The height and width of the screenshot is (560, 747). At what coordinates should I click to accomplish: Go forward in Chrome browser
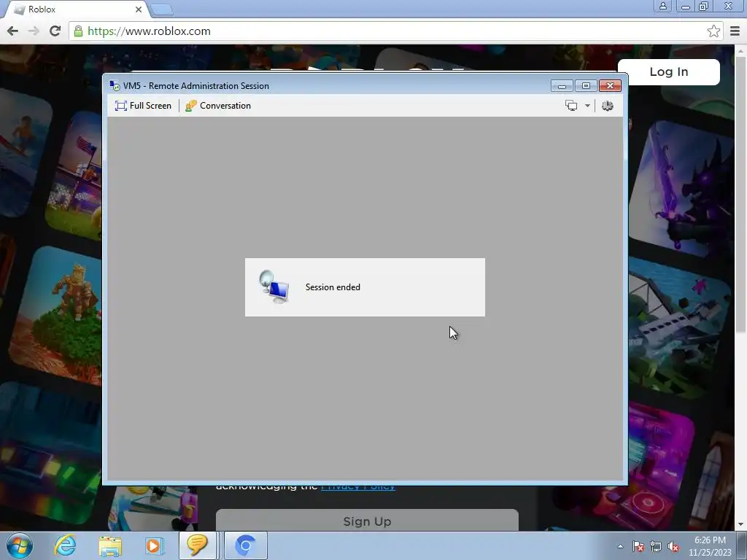click(34, 31)
